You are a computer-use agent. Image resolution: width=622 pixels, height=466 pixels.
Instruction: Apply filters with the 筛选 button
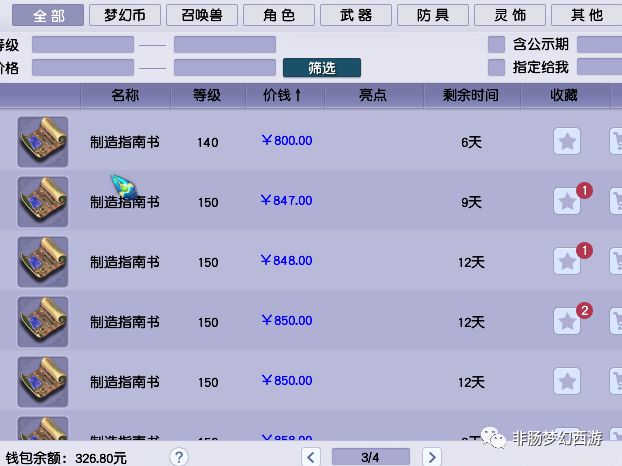click(x=322, y=67)
